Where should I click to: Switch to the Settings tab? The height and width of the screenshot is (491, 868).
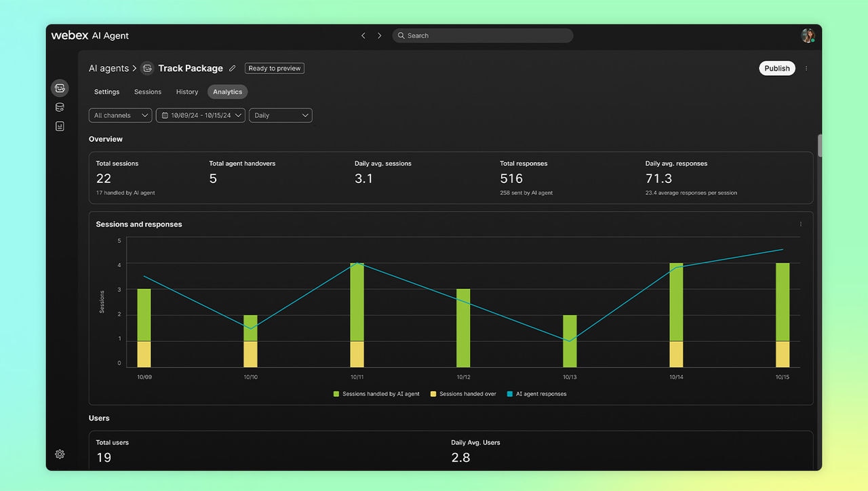click(106, 92)
